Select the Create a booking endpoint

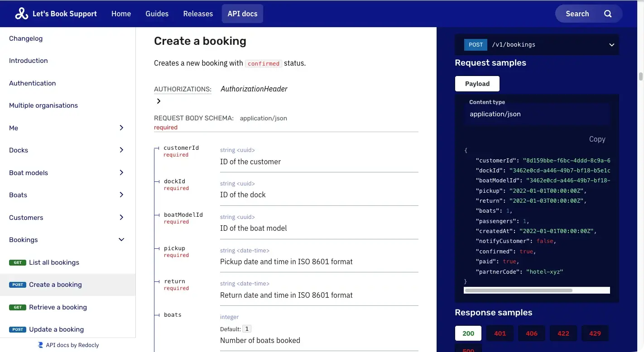point(68,285)
